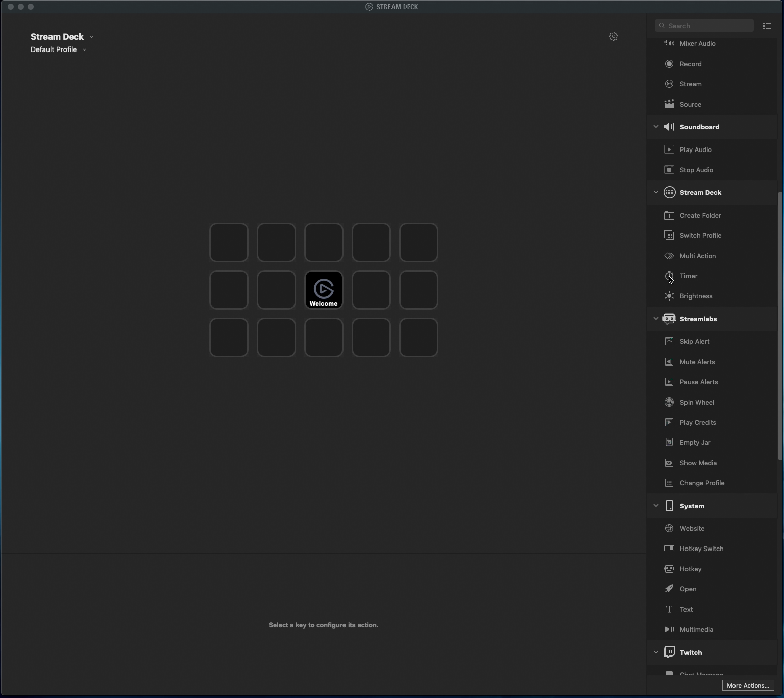Click the Change Profile label
784x698 pixels.
(x=702, y=483)
